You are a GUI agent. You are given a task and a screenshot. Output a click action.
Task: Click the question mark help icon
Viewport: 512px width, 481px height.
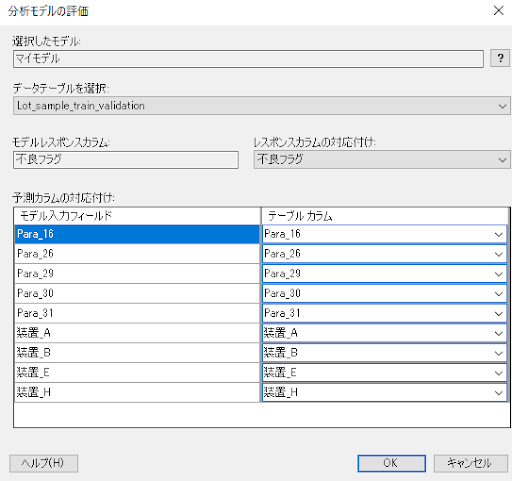[500, 59]
